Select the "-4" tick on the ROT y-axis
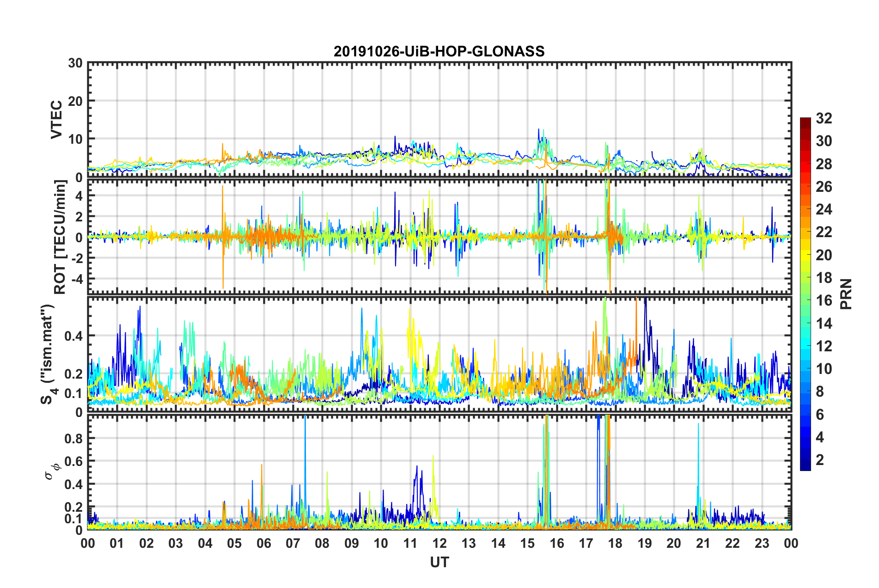Screen dimensions: 879x588 pyautogui.click(x=77, y=279)
